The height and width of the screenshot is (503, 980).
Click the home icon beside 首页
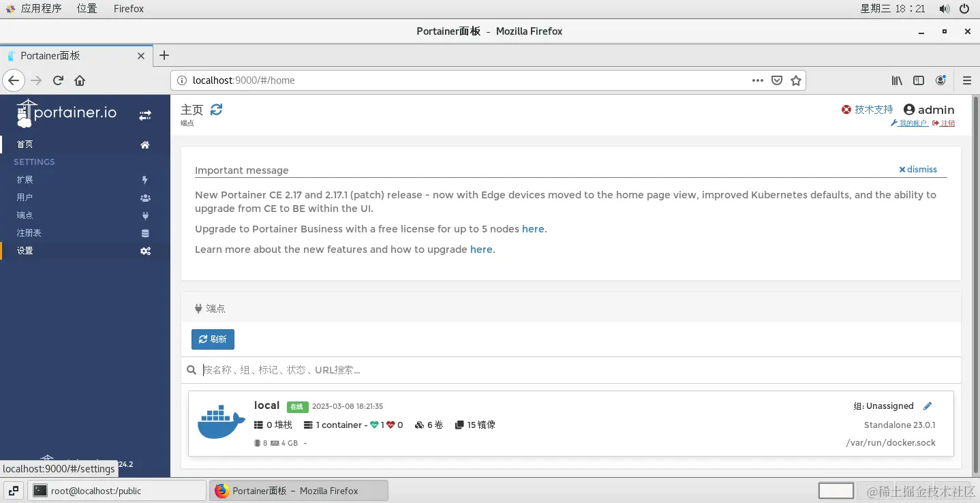tap(145, 144)
